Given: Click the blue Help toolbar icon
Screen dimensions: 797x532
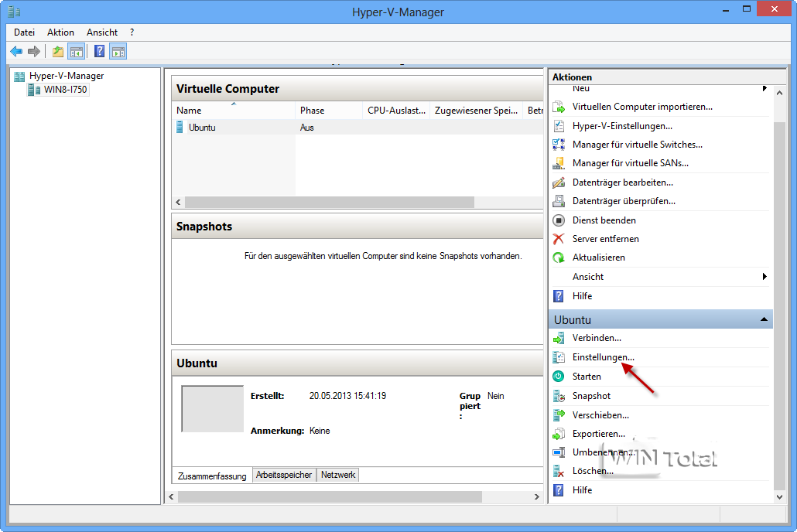Looking at the screenshot, I should 100,51.
